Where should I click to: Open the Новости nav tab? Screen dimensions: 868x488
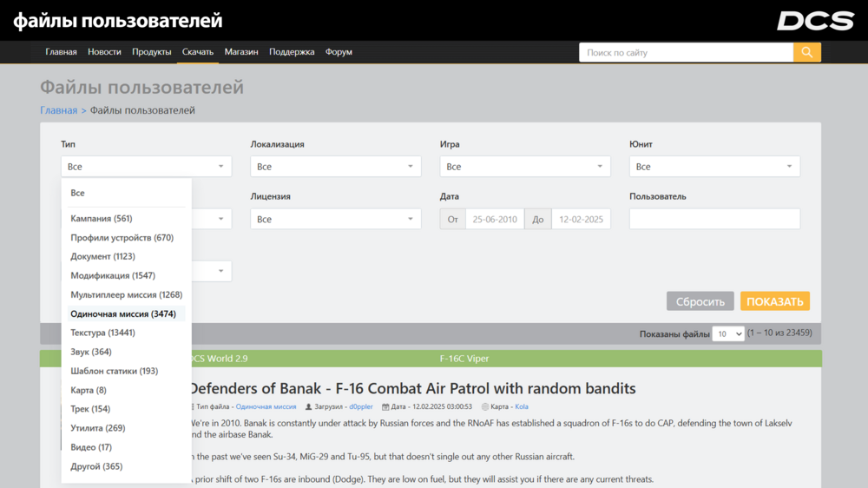(104, 52)
